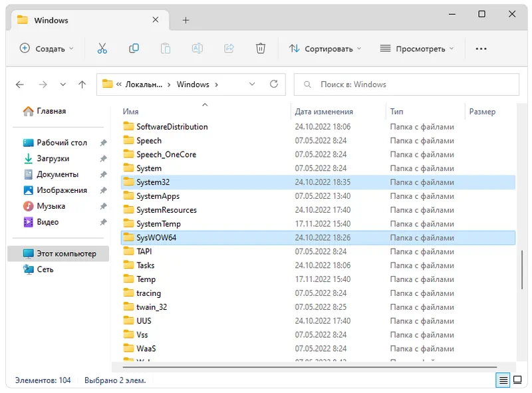Click the Temp folder icon
This screenshot has height=393, width=532.
coord(128,279)
